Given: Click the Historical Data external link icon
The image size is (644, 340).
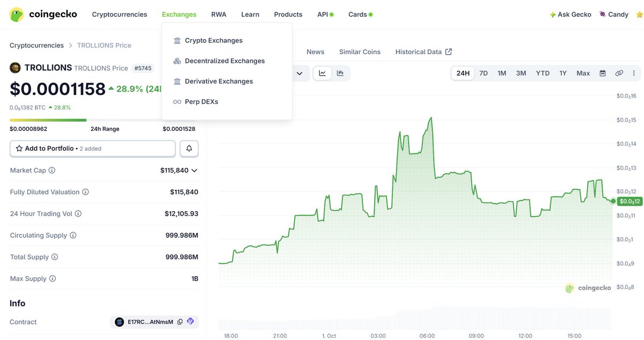Looking at the screenshot, I should click(x=449, y=51).
